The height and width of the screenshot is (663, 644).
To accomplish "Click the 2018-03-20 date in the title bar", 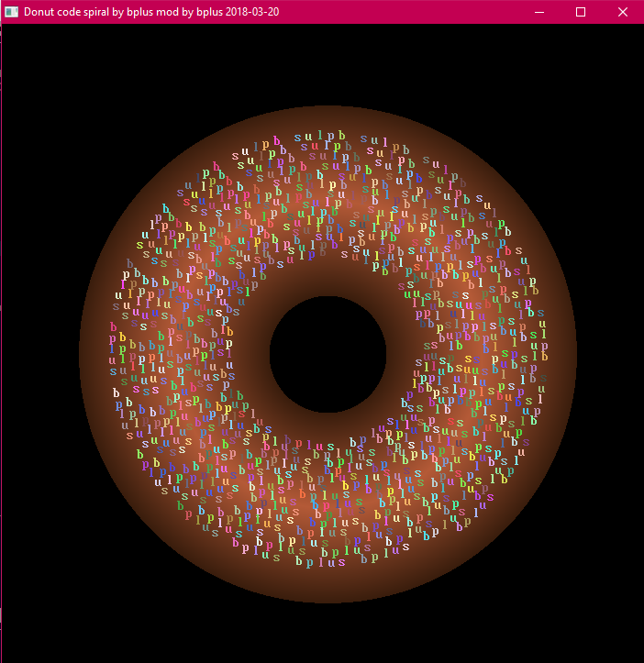I will coord(252,12).
